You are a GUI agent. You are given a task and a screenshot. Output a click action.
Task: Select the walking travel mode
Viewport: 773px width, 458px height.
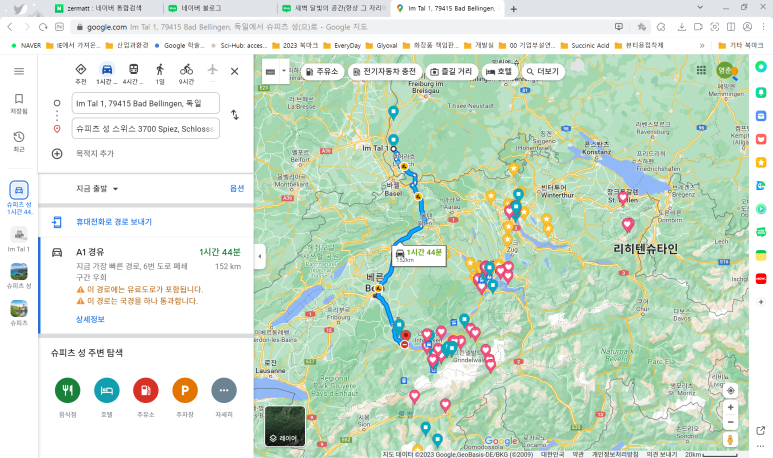coord(160,73)
